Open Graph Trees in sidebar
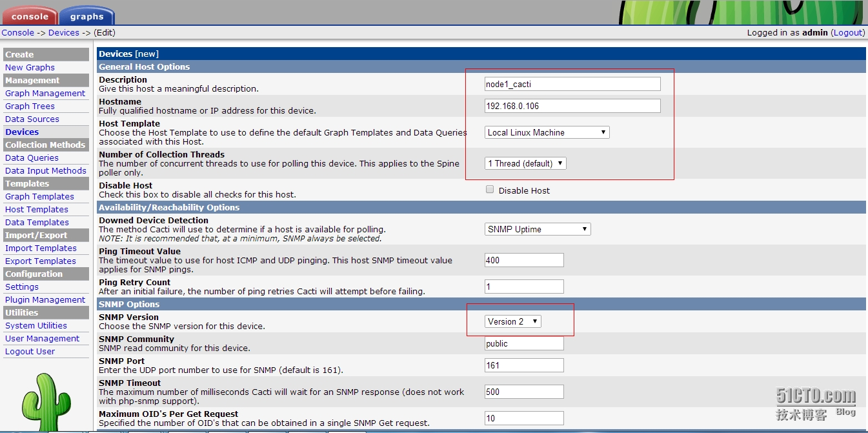Viewport: 868px width, 433px height. 30,106
